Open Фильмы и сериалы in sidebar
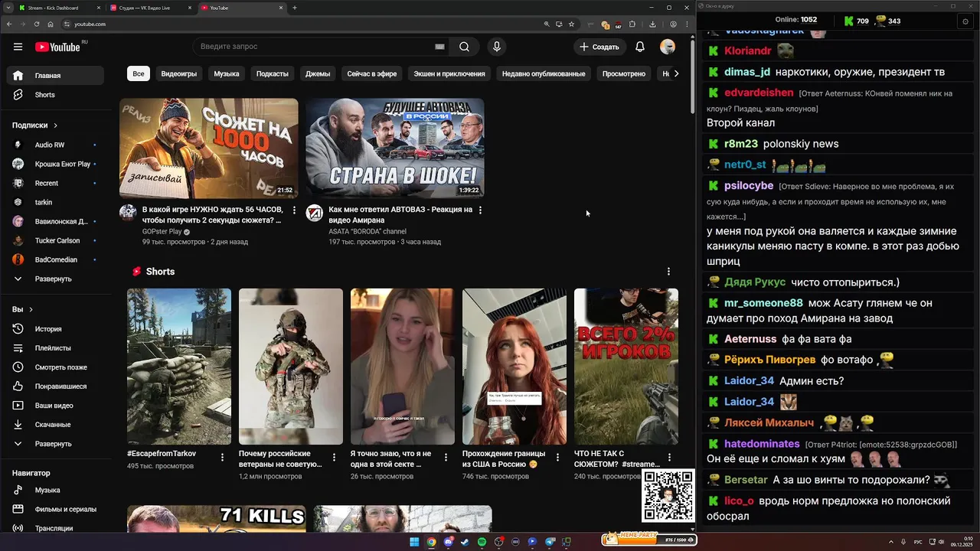980x551 pixels. (55, 509)
